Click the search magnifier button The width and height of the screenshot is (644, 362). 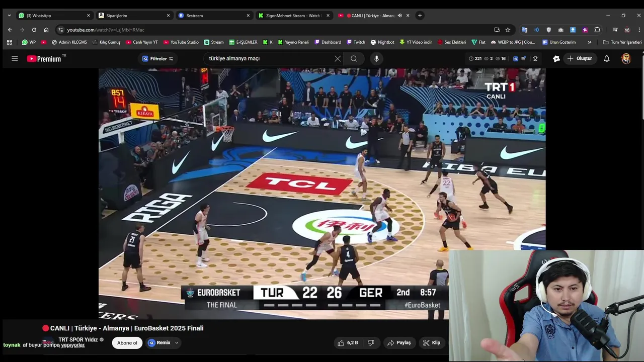pyautogui.click(x=354, y=59)
